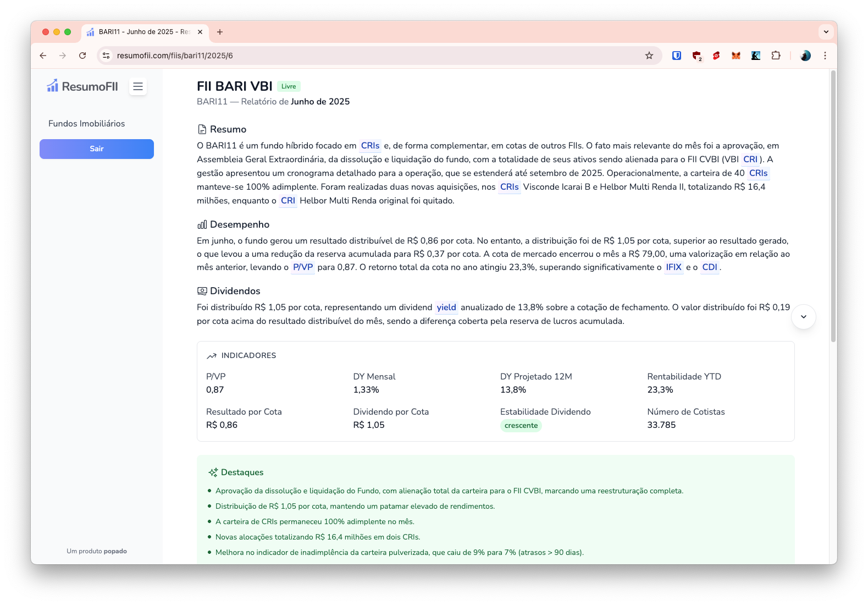Click the macOS yellow minimize window button
Screen dimensions: 868x605
57,32
